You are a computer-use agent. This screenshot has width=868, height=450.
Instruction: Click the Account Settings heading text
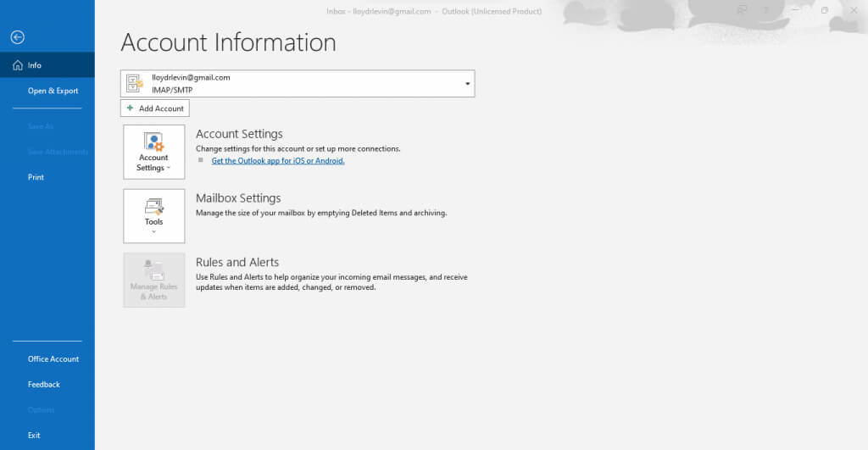coord(239,134)
